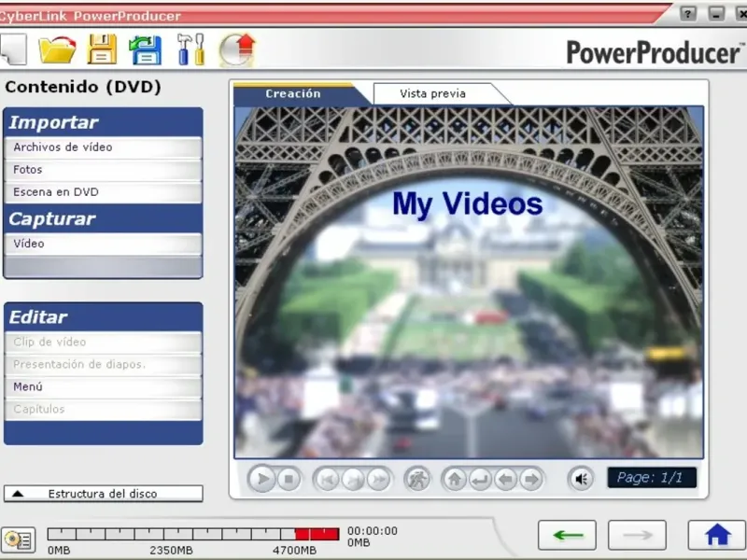Select Vídeo under Capturar
Screen dimensions: 747x560
click(x=104, y=244)
